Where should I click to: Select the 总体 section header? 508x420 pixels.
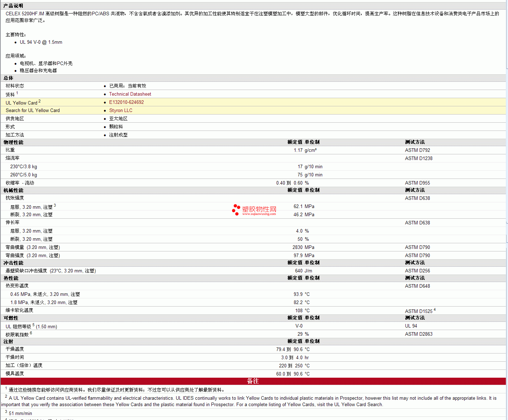click(x=8, y=78)
